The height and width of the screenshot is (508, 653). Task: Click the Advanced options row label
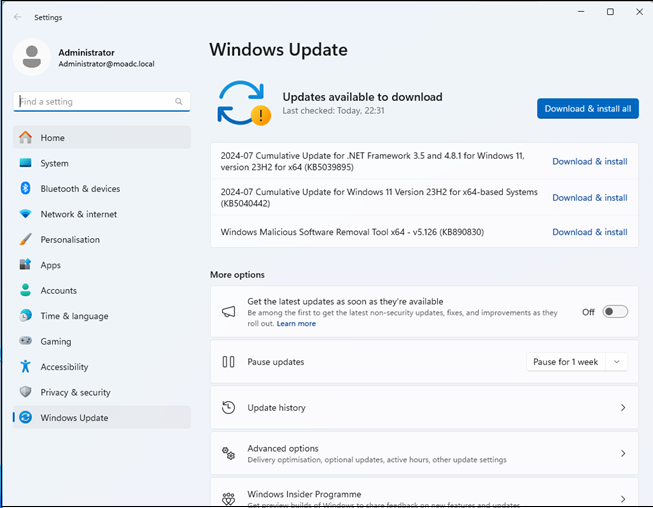tap(283, 448)
